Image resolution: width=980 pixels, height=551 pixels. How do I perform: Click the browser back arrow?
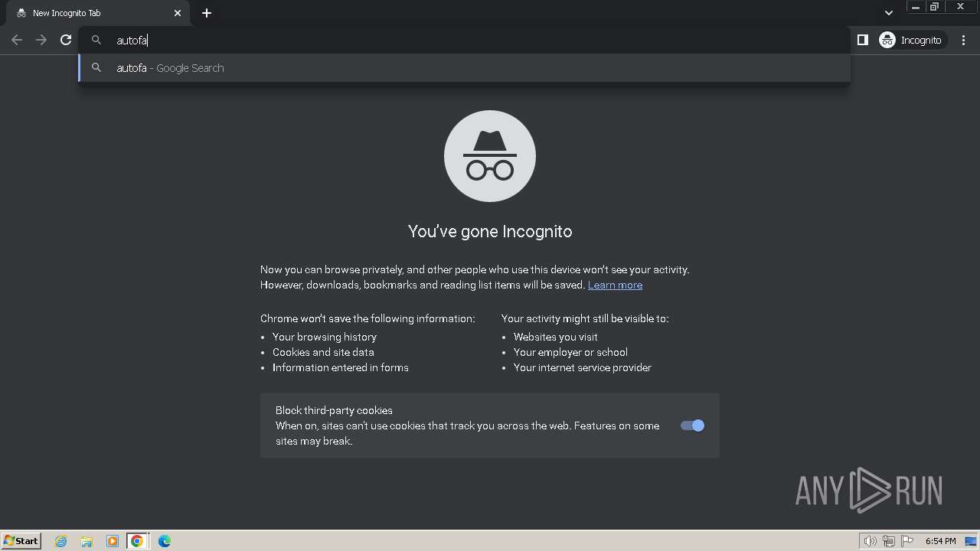[x=17, y=40]
